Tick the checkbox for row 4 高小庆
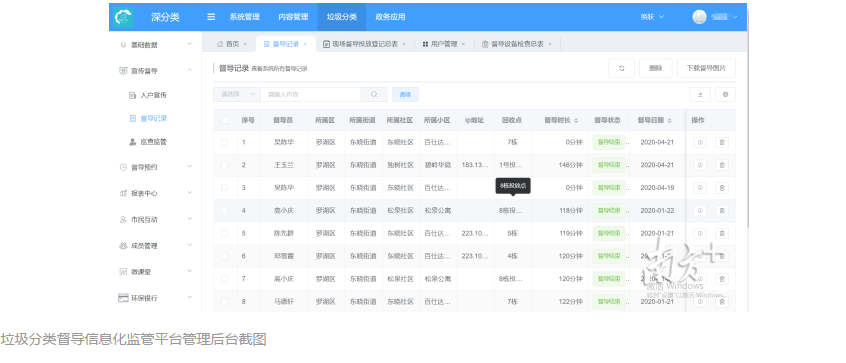The height and width of the screenshot is (363, 846). click(225, 210)
